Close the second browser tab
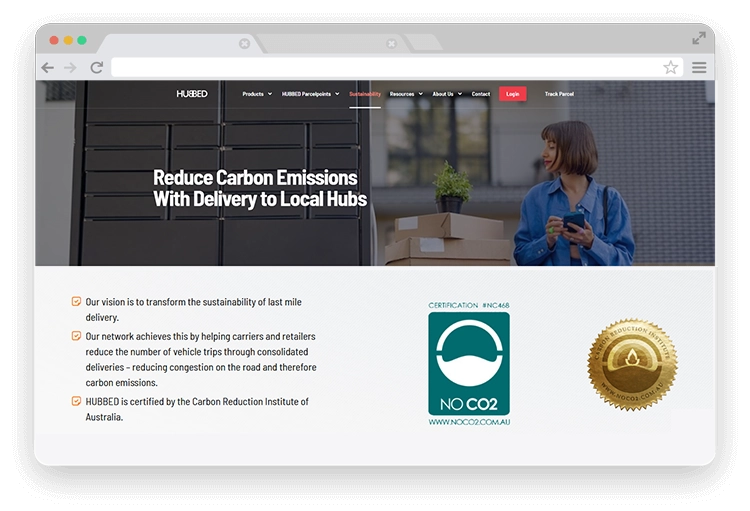Viewport: 750px width, 511px height. coord(391,43)
